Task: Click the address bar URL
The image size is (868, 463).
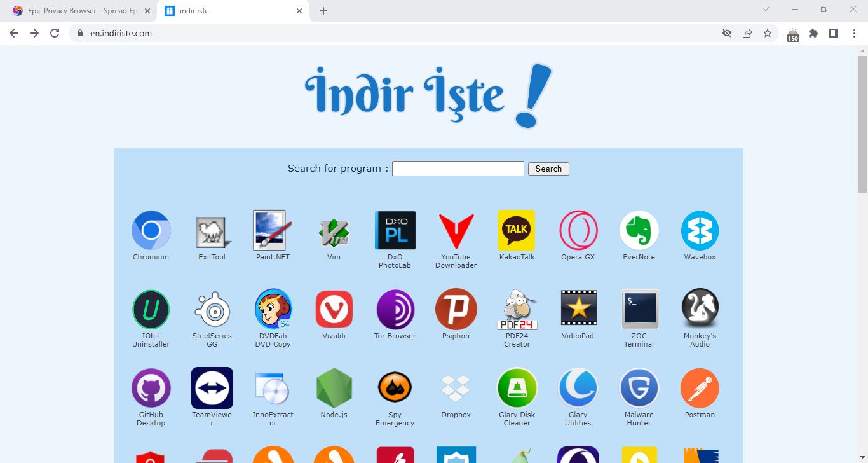Action: pyautogui.click(x=121, y=33)
